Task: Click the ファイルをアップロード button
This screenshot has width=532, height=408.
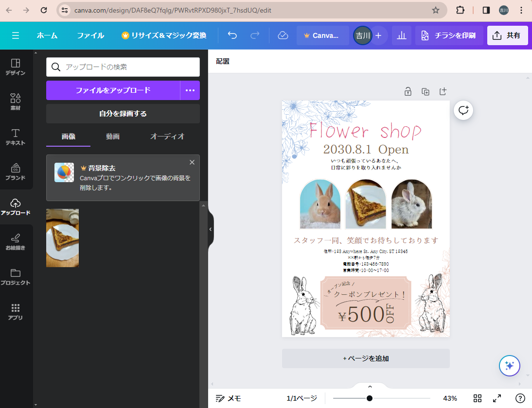Action: [113, 90]
